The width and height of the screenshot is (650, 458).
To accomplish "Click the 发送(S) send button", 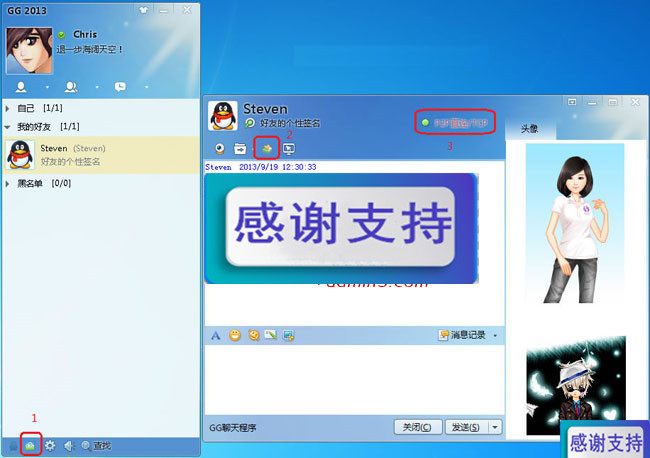I will 466,427.
